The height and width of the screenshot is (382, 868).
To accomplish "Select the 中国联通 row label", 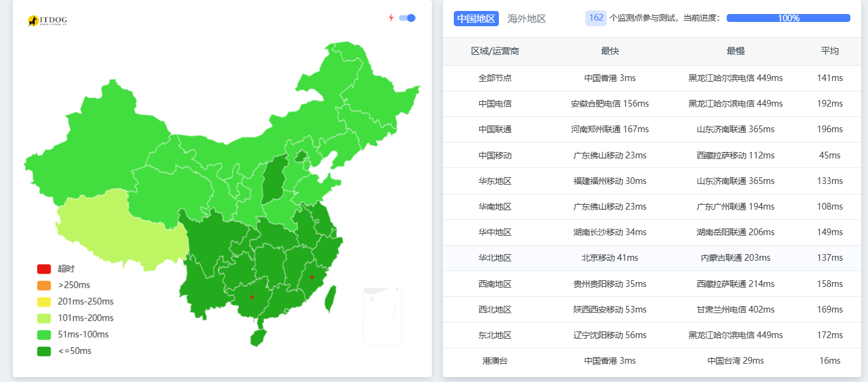I will [x=495, y=129].
